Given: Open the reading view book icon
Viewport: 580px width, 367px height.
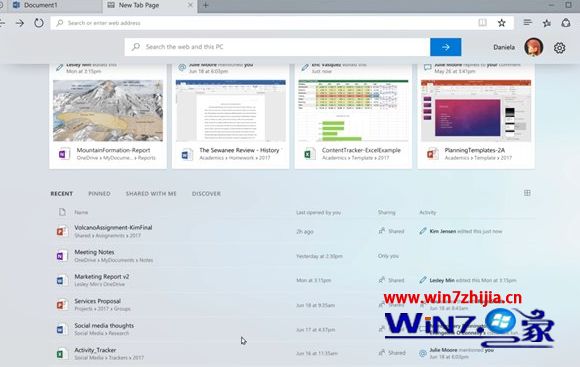Looking at the screenshot, I should tap(482, 23).
